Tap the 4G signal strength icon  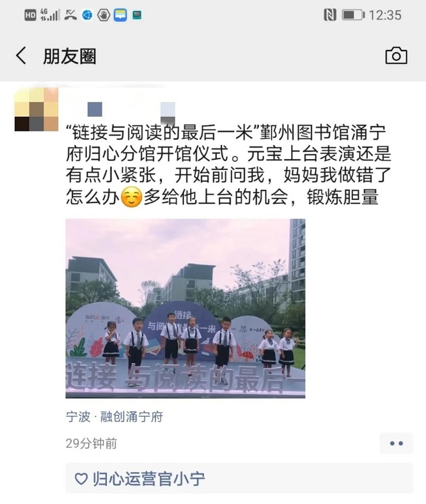[x=50, y=15]
